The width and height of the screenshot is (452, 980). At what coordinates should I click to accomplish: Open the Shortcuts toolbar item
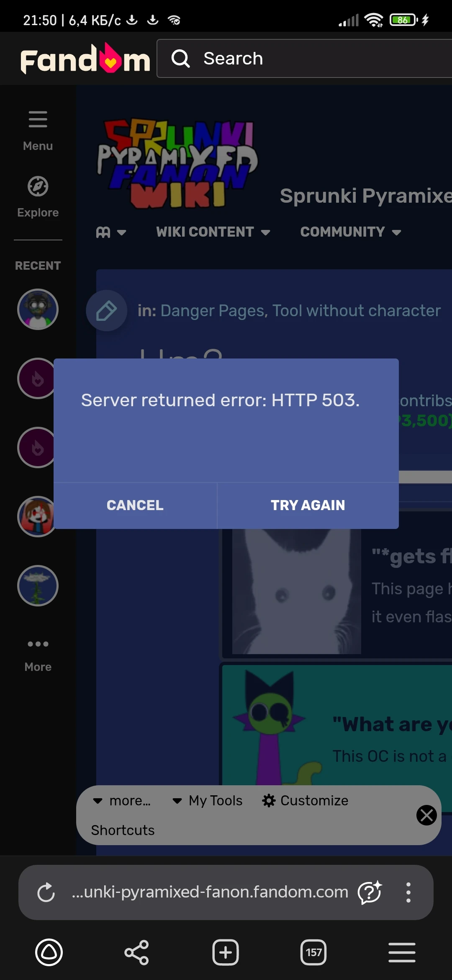[123, 830]
